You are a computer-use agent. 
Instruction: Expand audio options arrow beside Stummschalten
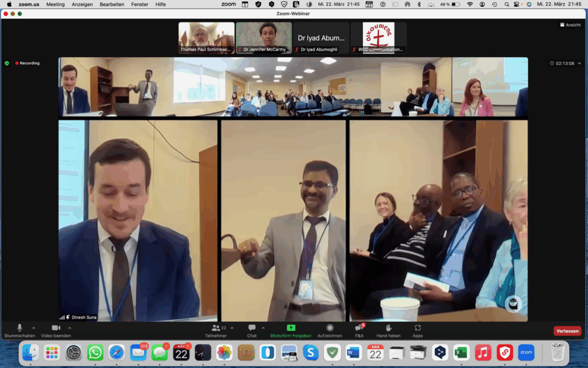coord(34,328)
